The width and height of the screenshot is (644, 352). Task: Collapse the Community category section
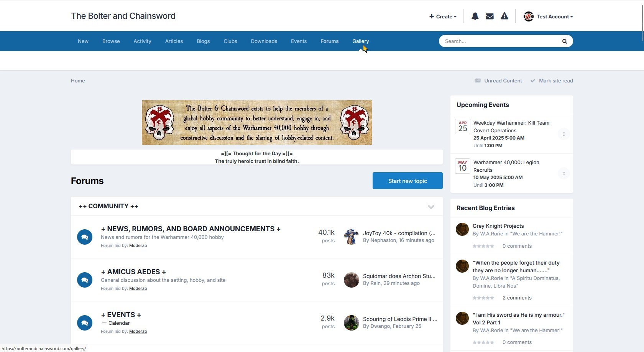click(431, 207)
